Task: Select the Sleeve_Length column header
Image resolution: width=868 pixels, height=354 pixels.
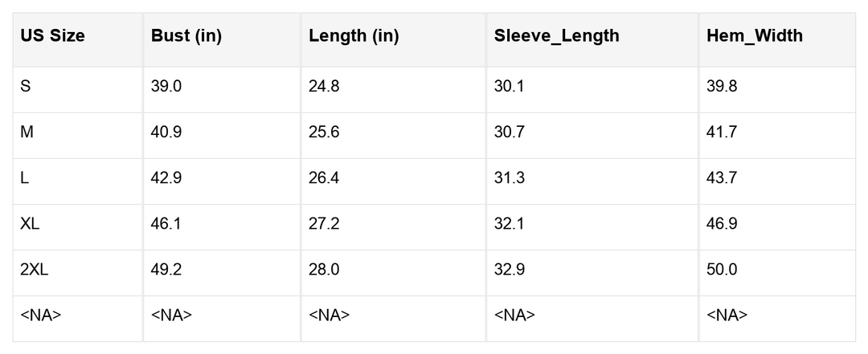Action: (x=556, y=36)
